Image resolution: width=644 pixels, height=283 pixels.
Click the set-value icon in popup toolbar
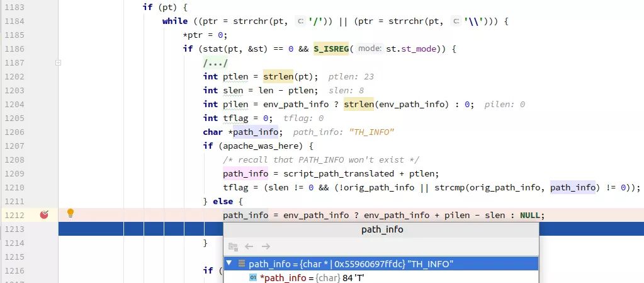[233, 246]
